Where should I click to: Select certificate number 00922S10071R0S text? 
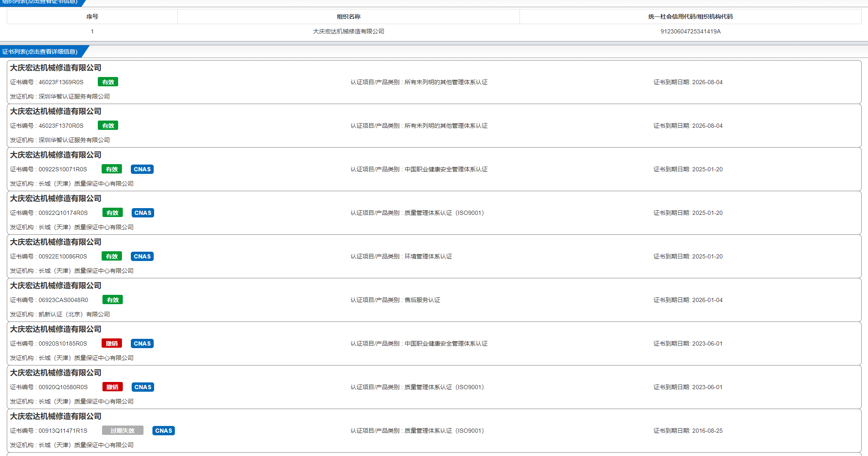[63, 169]
